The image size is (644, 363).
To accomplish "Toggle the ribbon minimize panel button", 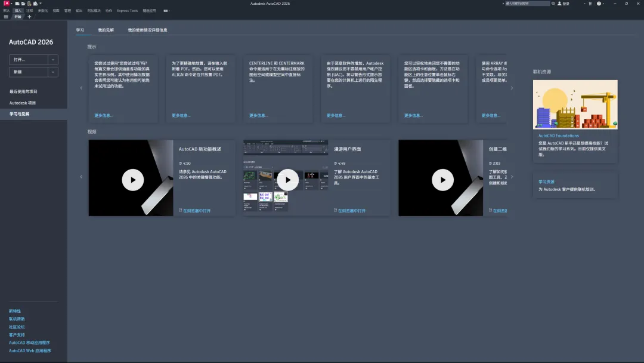I will (166, 11).
